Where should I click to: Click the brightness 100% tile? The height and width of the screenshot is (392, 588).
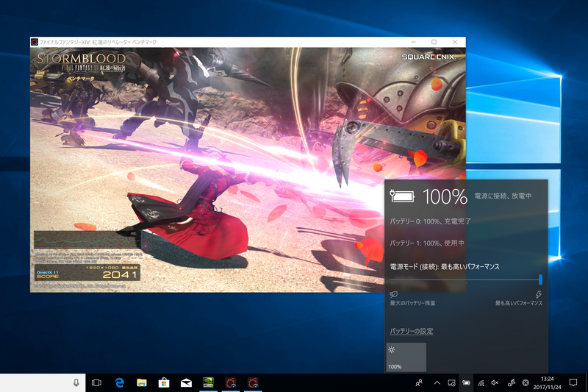click(406, 357)
